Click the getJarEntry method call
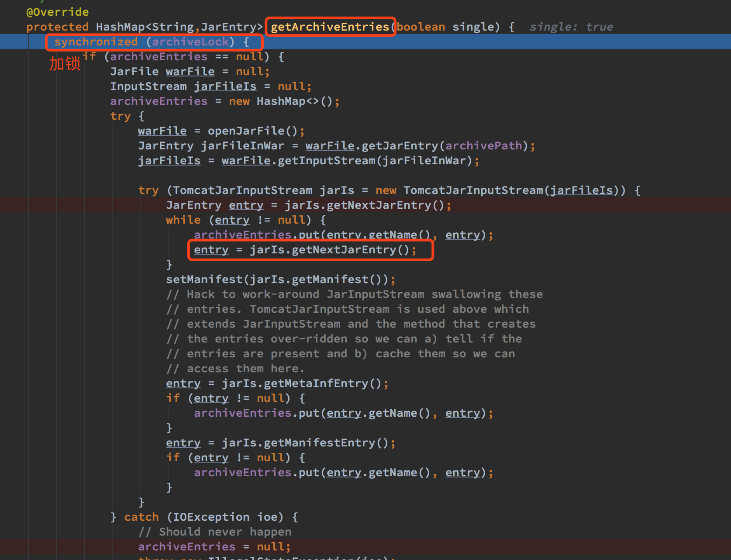Image resolution: width=731 pixels, height=560 pixels. tap(400, 145)
